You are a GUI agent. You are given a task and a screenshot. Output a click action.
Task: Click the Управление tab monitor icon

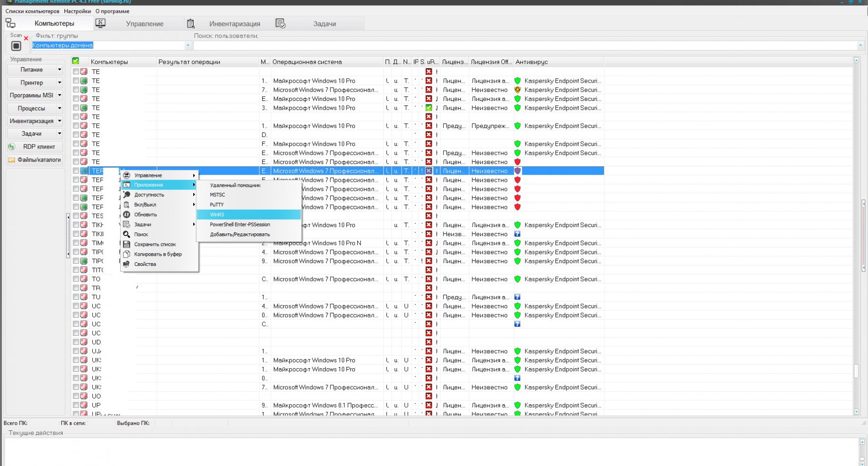[x=101, y=23]
